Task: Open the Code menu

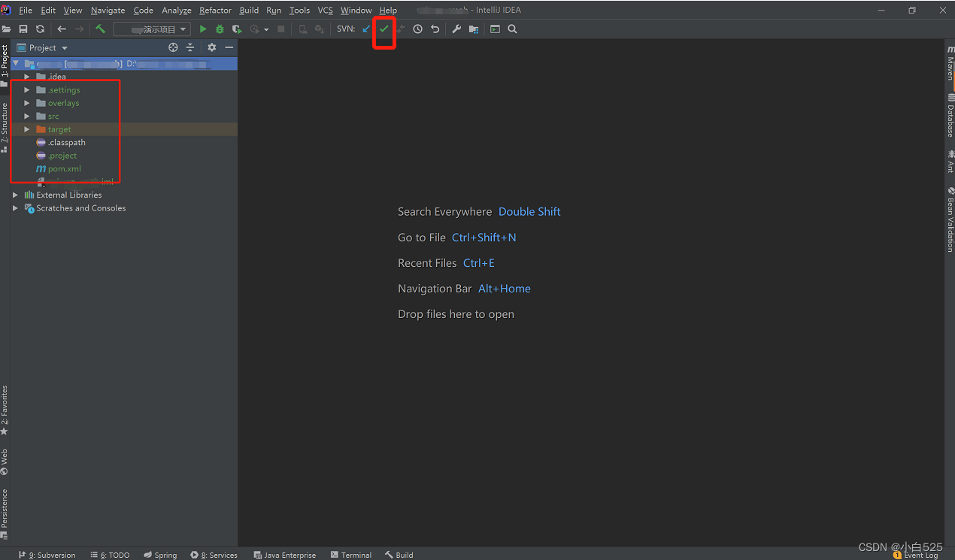Action: [144, 11]
